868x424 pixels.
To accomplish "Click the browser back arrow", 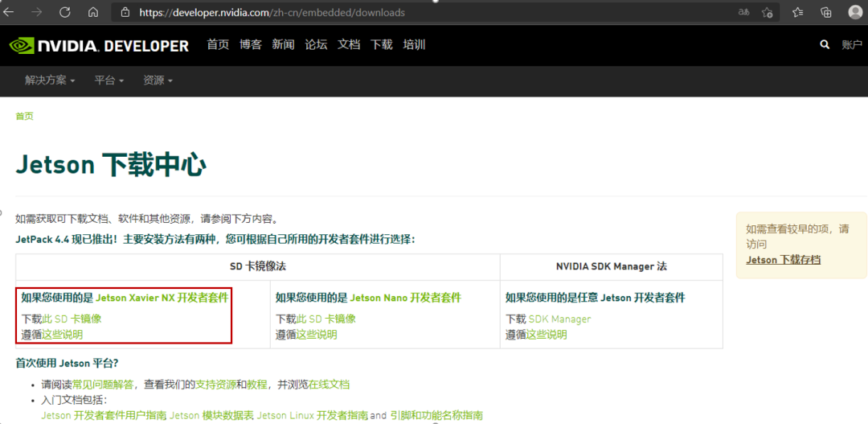I will (x=8, y=12).
